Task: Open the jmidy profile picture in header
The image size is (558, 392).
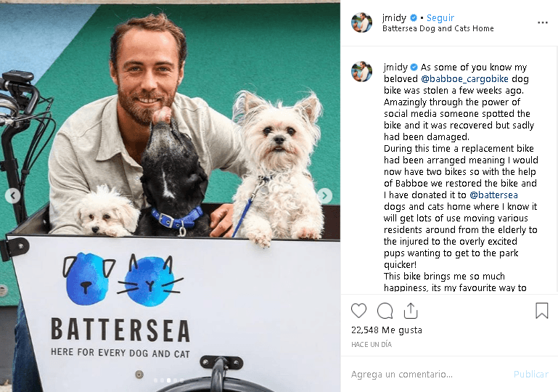Action: click(x=361, y=23)
